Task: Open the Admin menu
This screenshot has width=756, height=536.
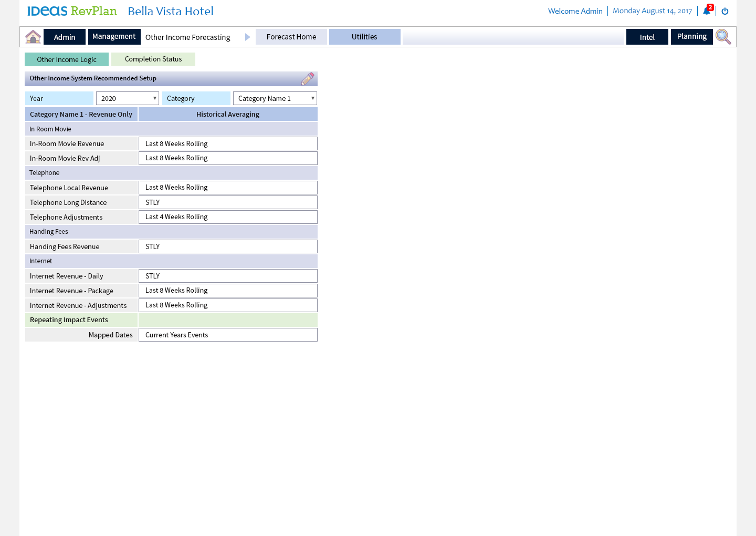Action: tap(65, 37)
